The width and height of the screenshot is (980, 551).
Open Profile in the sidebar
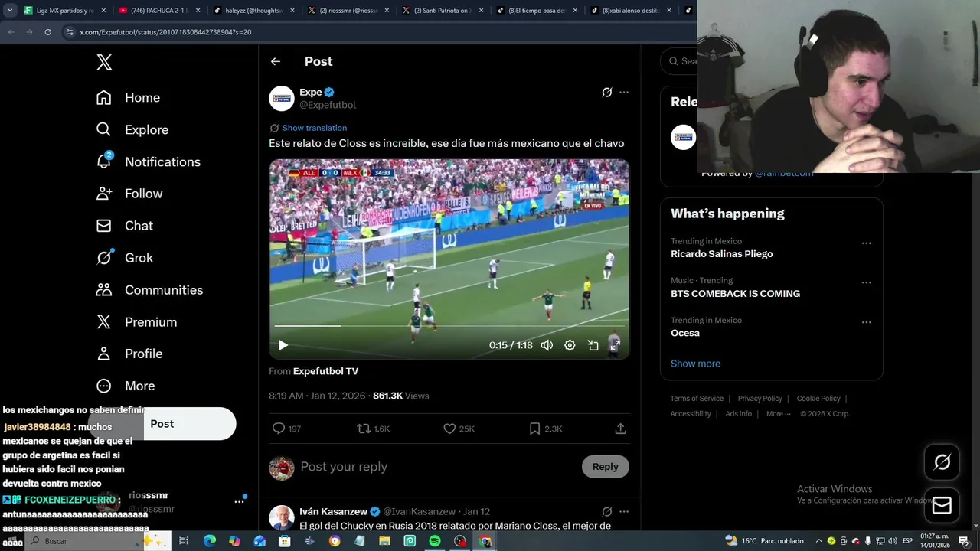click(x=129, y=354)
